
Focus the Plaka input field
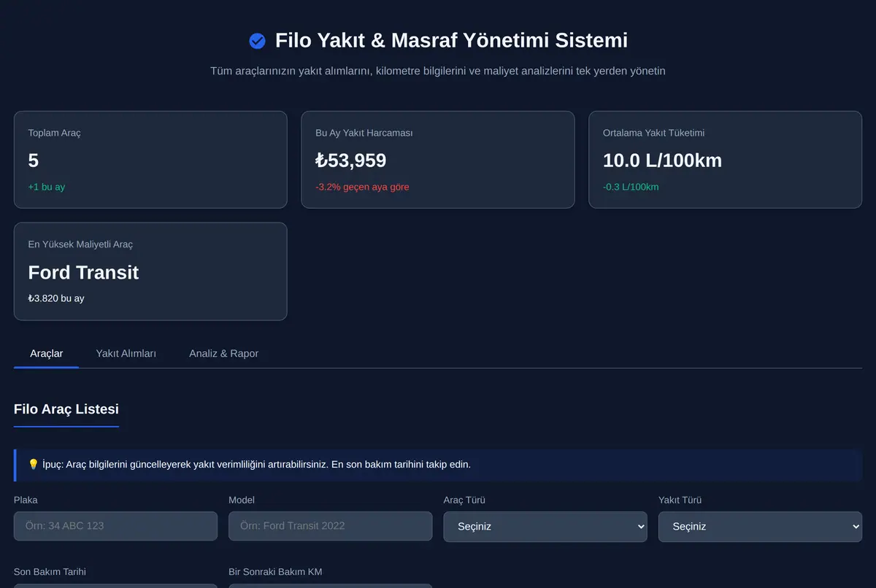click(x=115, y=526)
